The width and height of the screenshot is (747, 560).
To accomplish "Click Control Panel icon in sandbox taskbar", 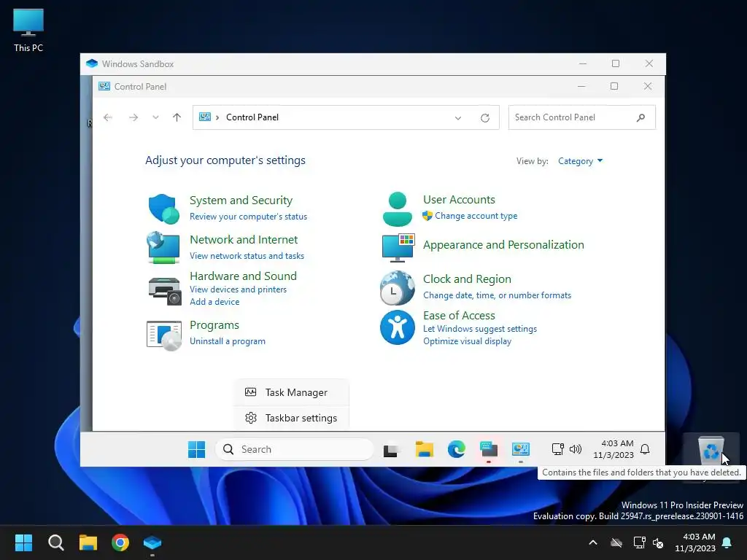I will (x=521, y=449).
